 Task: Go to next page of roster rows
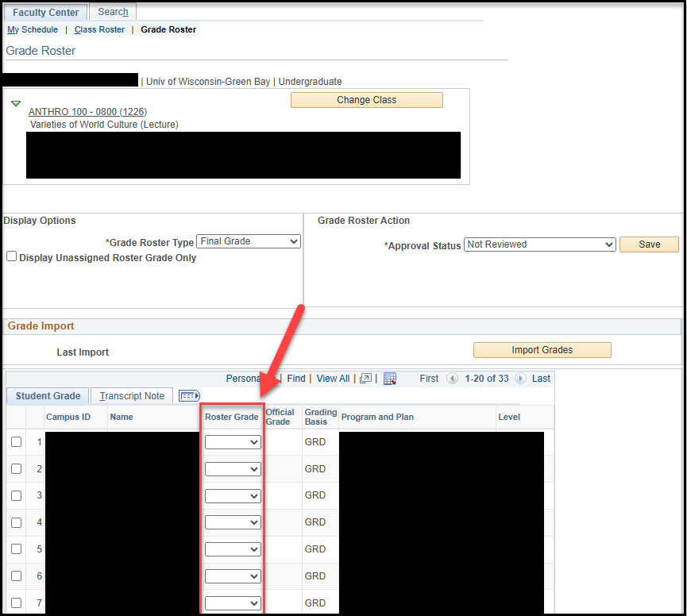(520, 379)
